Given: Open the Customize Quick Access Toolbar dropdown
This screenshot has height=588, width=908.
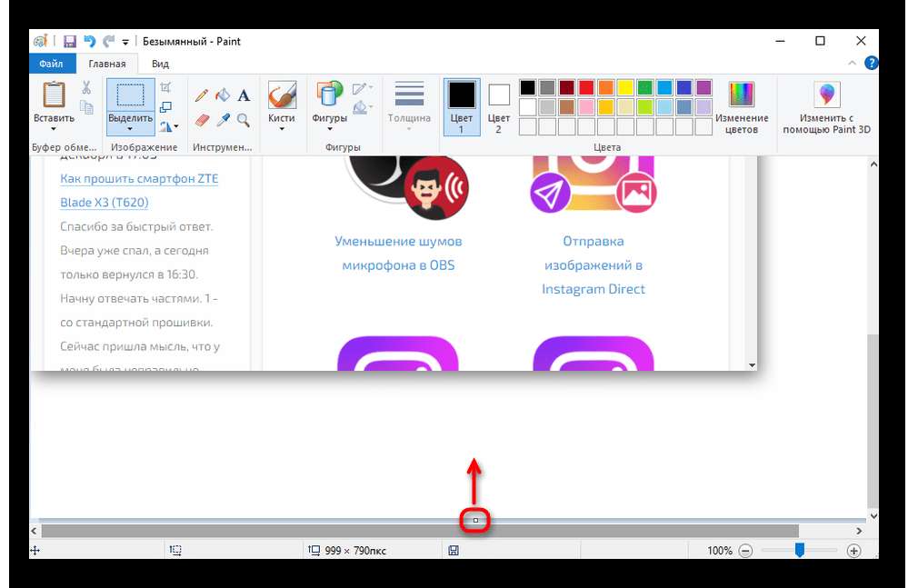Looking at the screenshot, I should (x=125, y=42).
